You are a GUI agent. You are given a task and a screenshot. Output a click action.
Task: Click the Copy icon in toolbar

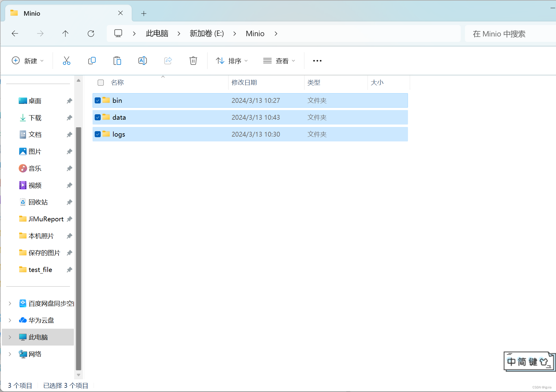pos(92,61)
